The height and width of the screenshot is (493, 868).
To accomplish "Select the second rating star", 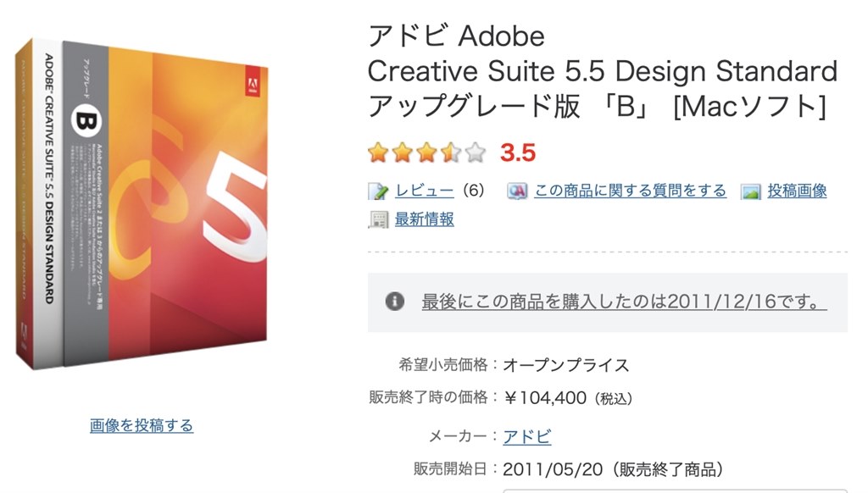I will tap(401, 152).
